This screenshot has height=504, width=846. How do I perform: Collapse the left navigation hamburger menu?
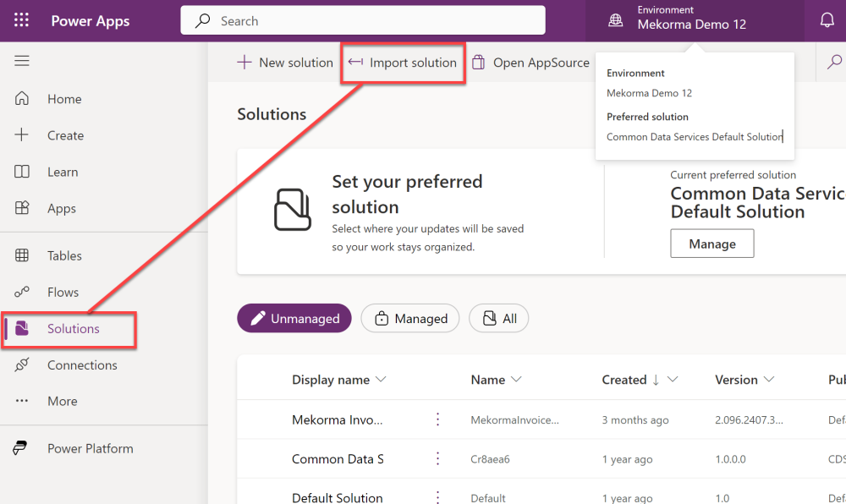(x=22, y=61)
